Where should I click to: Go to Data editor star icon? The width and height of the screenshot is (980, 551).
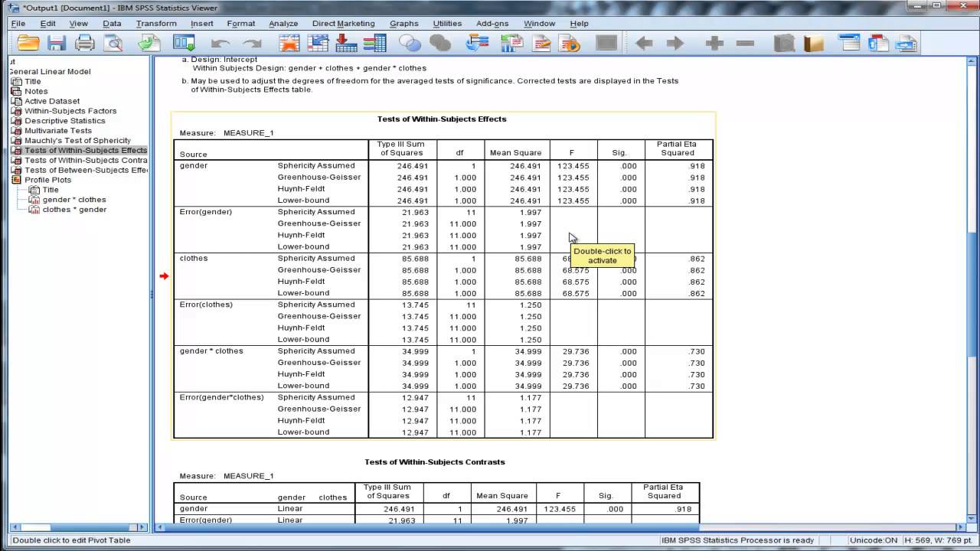coord(289,44)
